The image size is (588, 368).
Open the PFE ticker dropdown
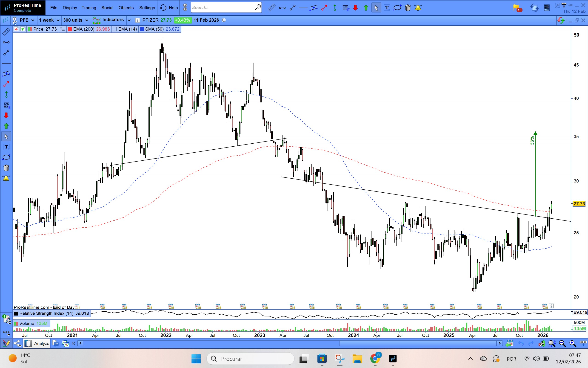coord(27,20)
